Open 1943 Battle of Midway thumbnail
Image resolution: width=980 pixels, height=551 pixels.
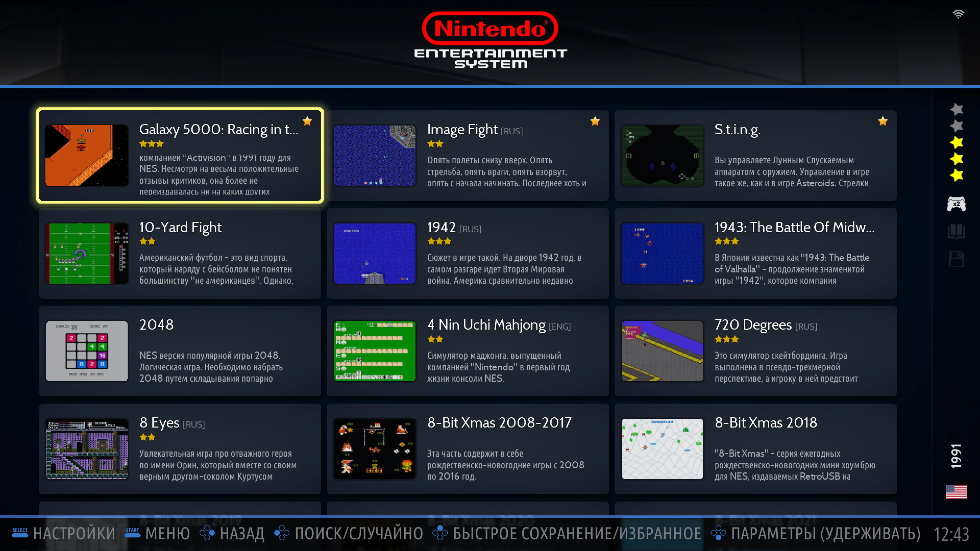click(x=662, y=253)
